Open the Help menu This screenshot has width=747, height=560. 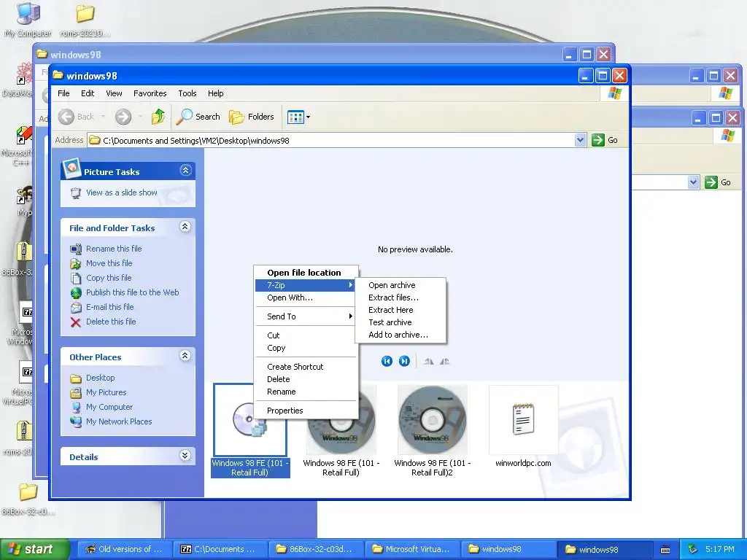(215, 93)
